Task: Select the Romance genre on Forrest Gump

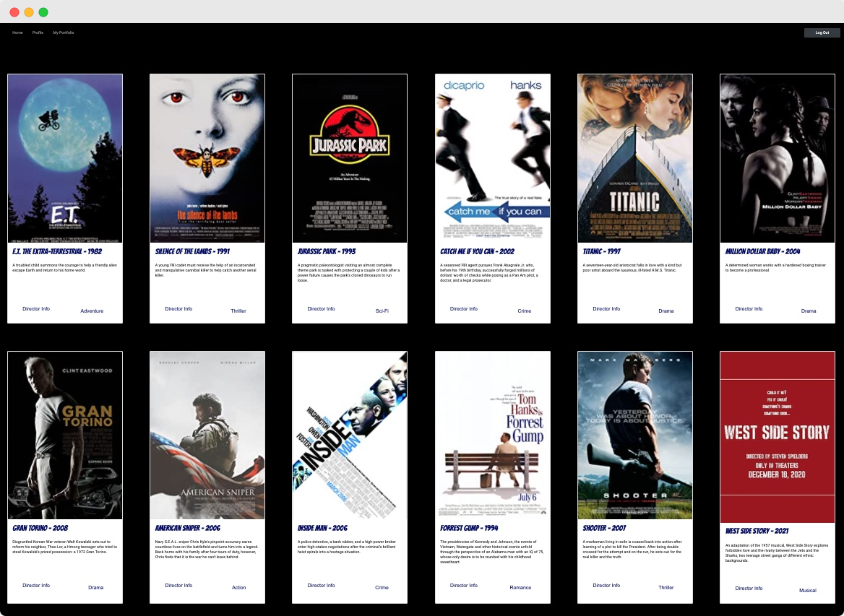Action: tap(520, 588)
